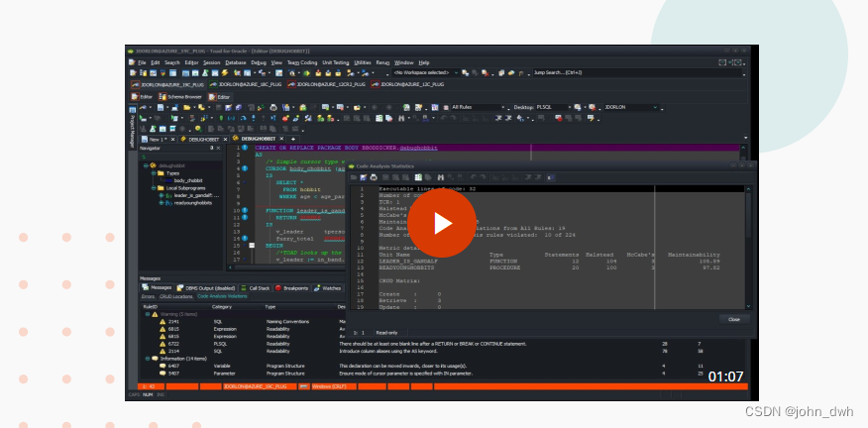
Task: Open the DBMS Output (disabled) tab
Action: pyautogui.click(x=206, y=288)
